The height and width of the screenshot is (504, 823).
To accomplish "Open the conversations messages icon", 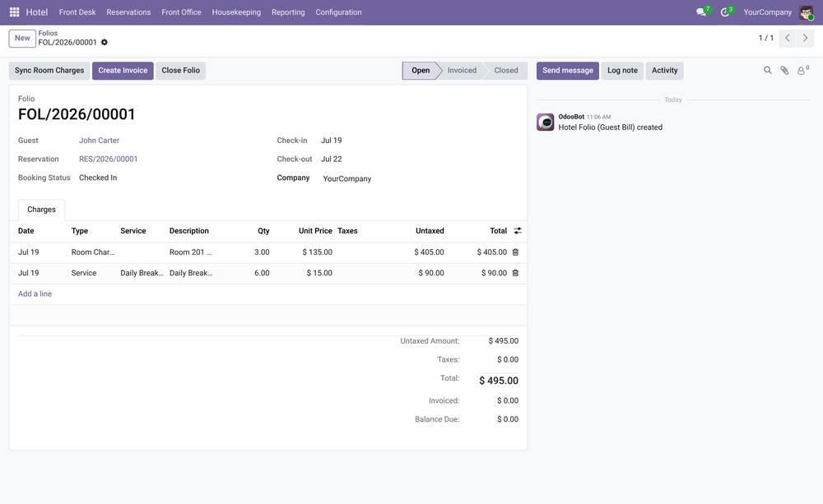I will pyautogui.click(x=702, y=12).
